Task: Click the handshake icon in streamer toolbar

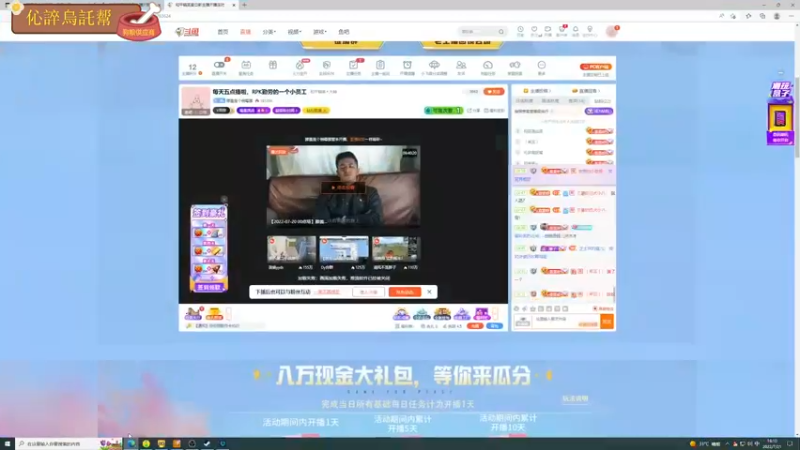Action: click(x=515, y=65)
